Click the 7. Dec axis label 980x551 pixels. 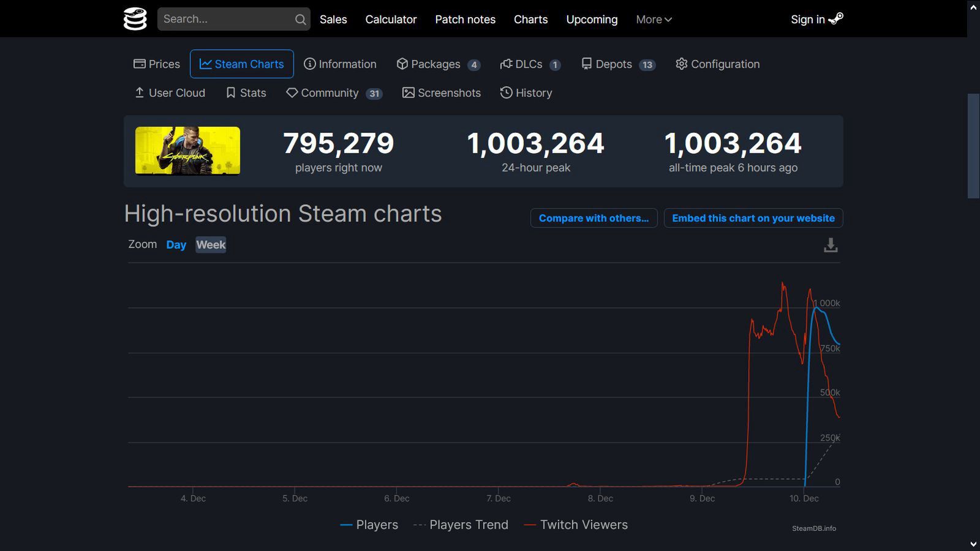pyautogui.click(x=499, y=498)
